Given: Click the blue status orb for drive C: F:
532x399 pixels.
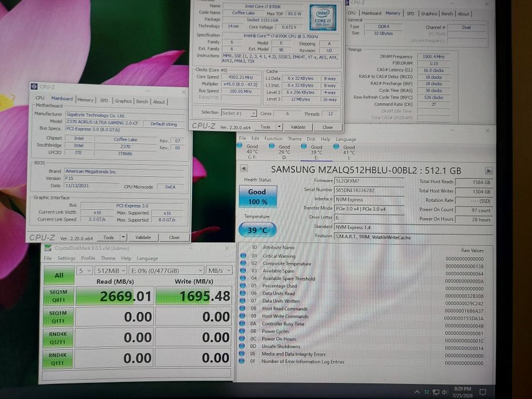Looking at the screenshot, I should (239, 145).
